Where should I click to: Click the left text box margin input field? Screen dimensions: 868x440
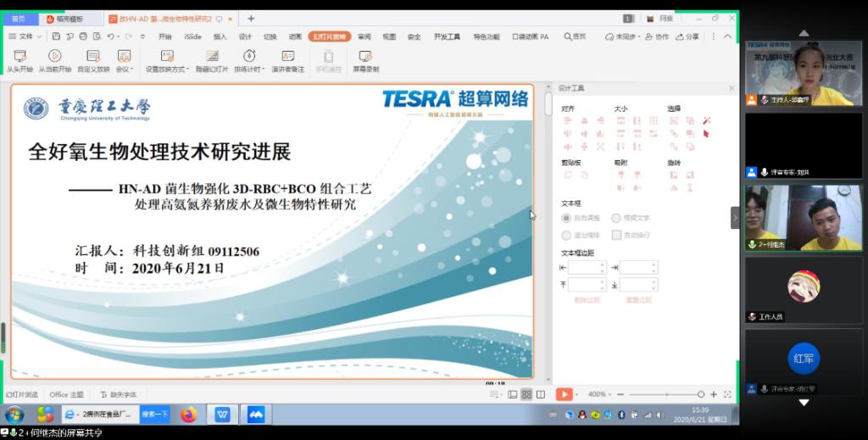click(x=587, y=268)
